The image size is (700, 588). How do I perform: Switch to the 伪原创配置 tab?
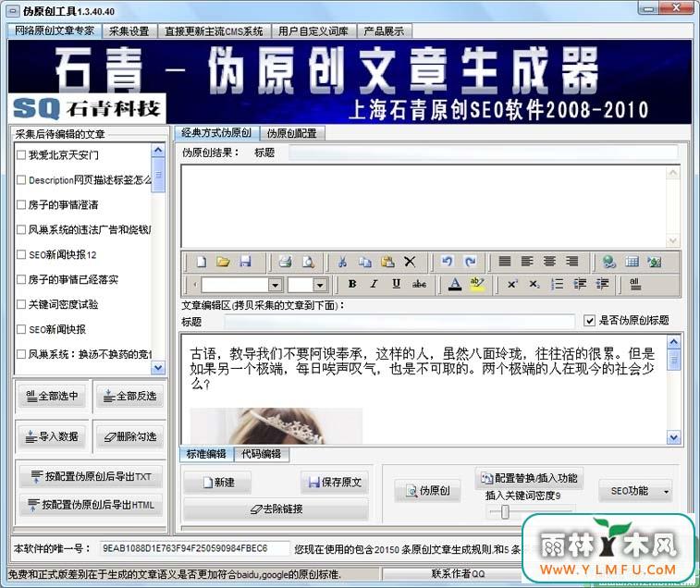292,133
